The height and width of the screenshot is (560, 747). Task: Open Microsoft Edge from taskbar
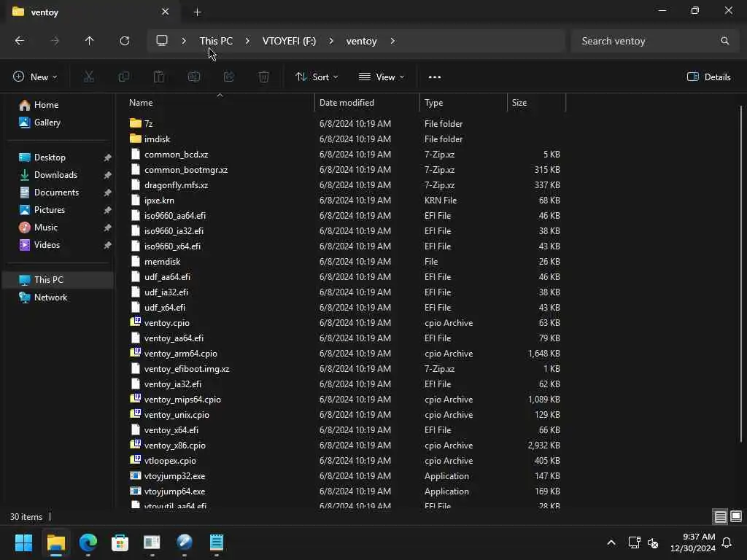tap(88, 542)
